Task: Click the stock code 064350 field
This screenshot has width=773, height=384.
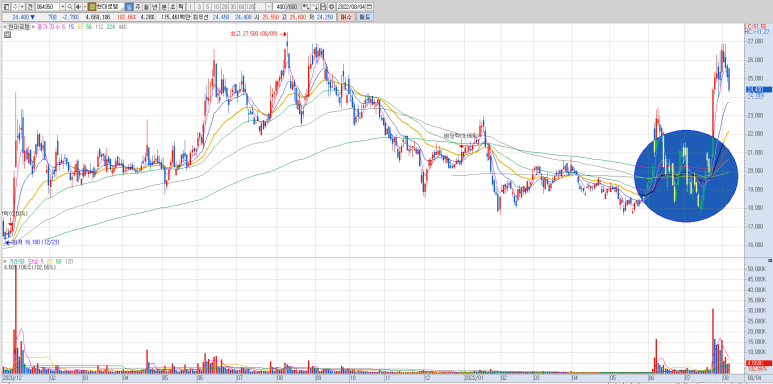Action: [x=47, y=7]
